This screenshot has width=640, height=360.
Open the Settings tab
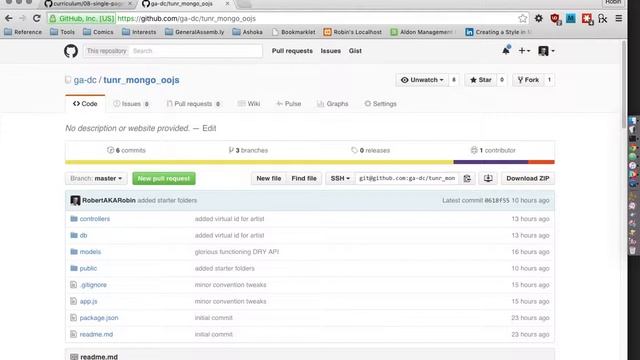(x=380, y=104)
